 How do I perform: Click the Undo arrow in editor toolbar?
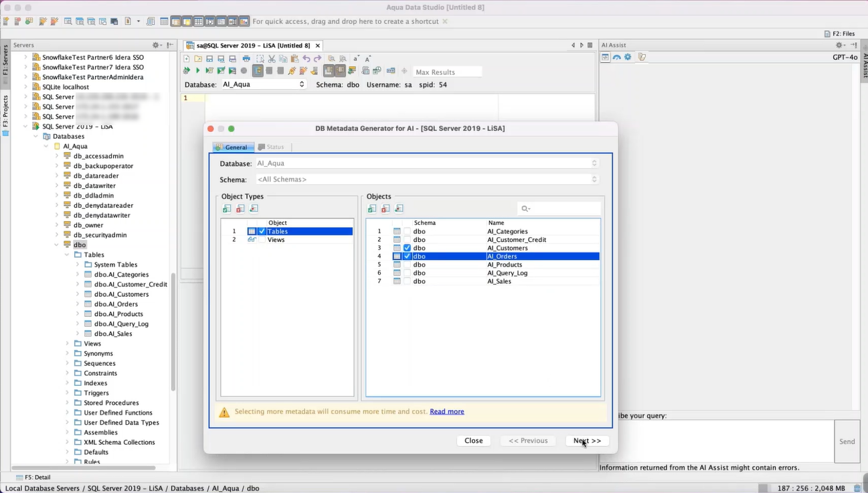coord(306,59)
